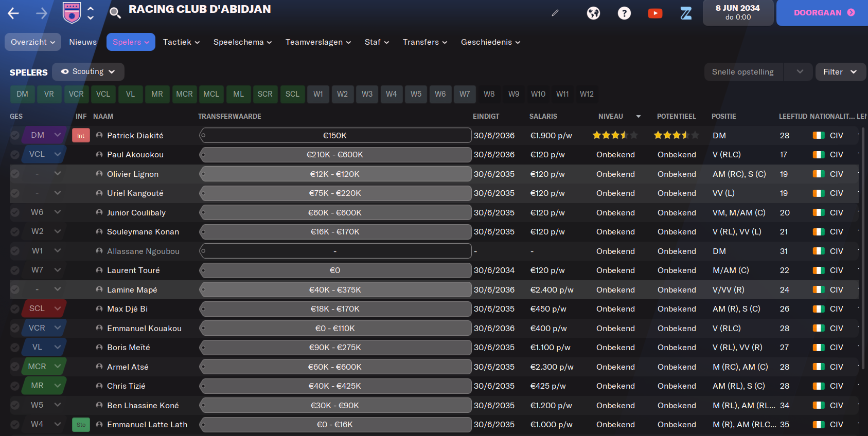This screenshot has width=868, height=436.
Task: Open search with the magnifier icon
Action: 115,13
